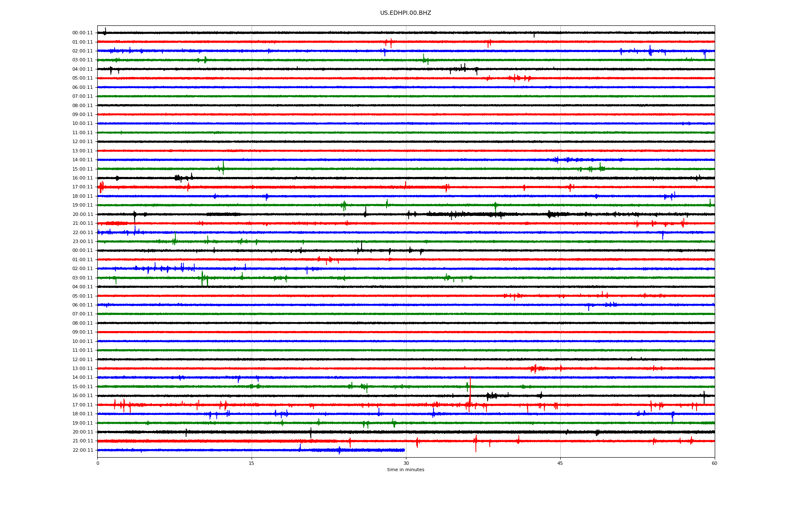Click the 00:00:11 label directly below 23:00:11
This screenshot has width=812, height=508.
(x=82, y=251)
